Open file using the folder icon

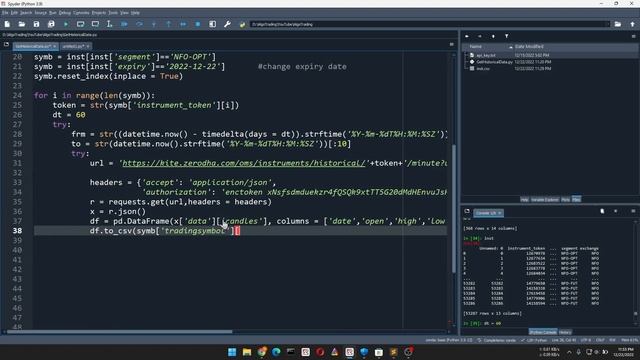point(22,24)
